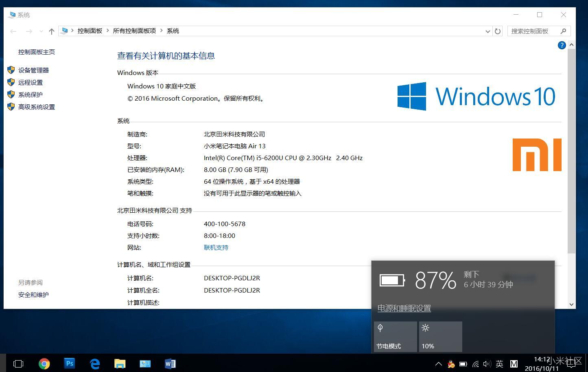Open the address bar history dropdown
The height and width of the screenshot is (372, 588).
coord(487,31)
